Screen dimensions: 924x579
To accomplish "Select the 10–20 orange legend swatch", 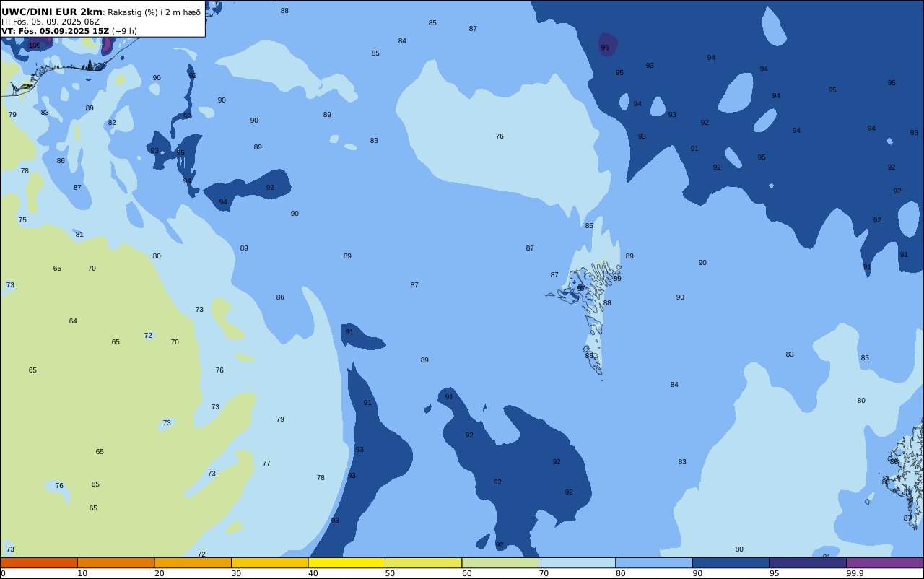I will (115, 562).
